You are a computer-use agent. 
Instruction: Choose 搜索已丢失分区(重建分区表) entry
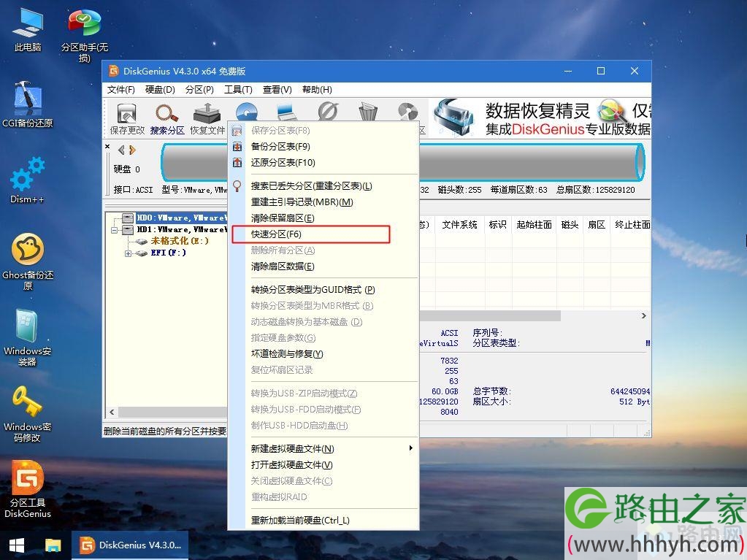click(x=323, y=186)
